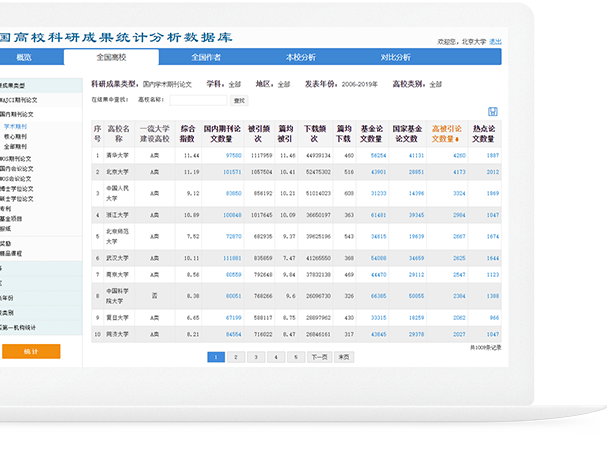Click 浙江大学 in the university name column

(117, 215)
